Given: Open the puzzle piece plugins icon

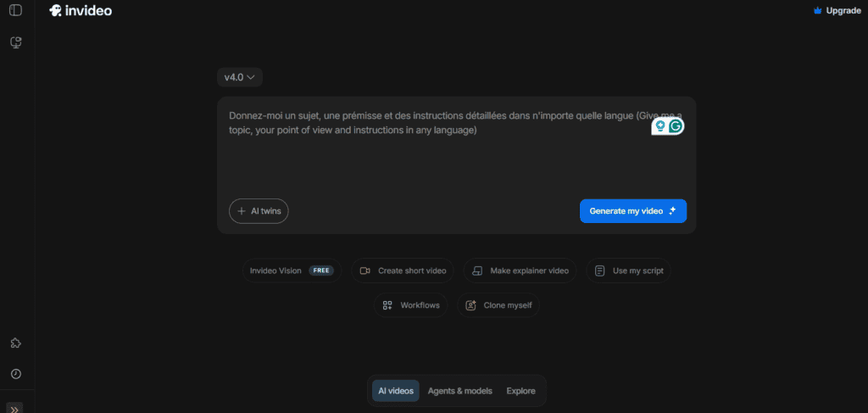Looking at the screenshot, I should click(x=16, y=343).
